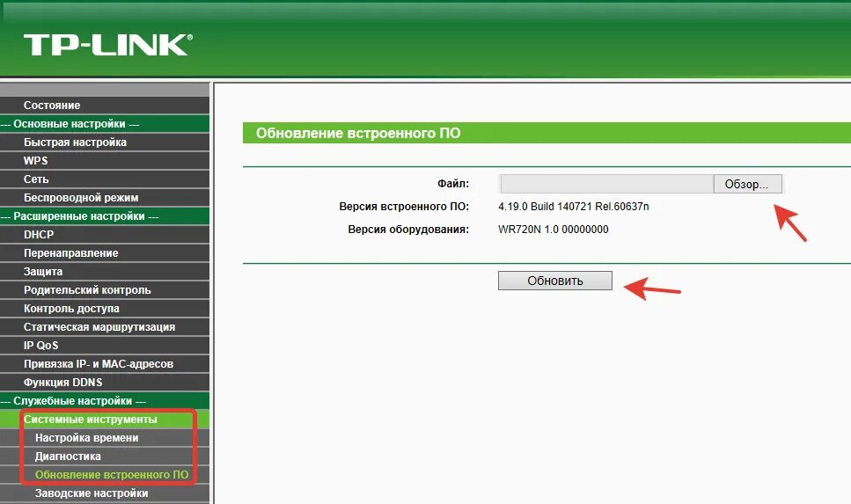This screenshot has width=851, height=504.
Task: Open Заводские настройки submenu item
Action: pyautogui.click(x=105, y=493)
